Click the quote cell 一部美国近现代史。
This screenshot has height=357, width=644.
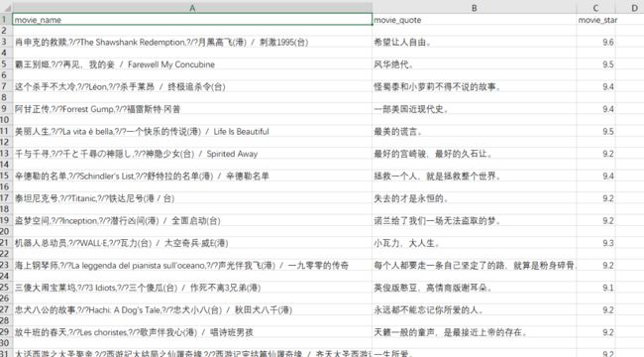point(474,109)
